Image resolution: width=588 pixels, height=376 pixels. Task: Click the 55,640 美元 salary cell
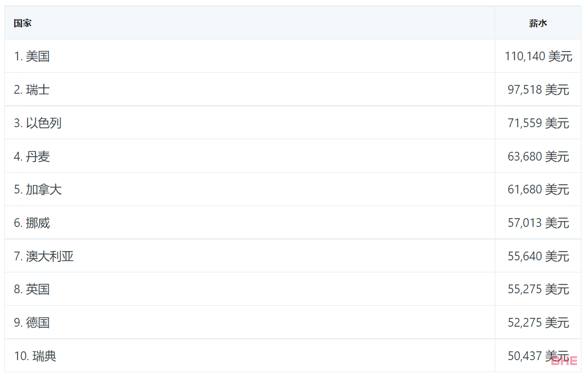538,257
